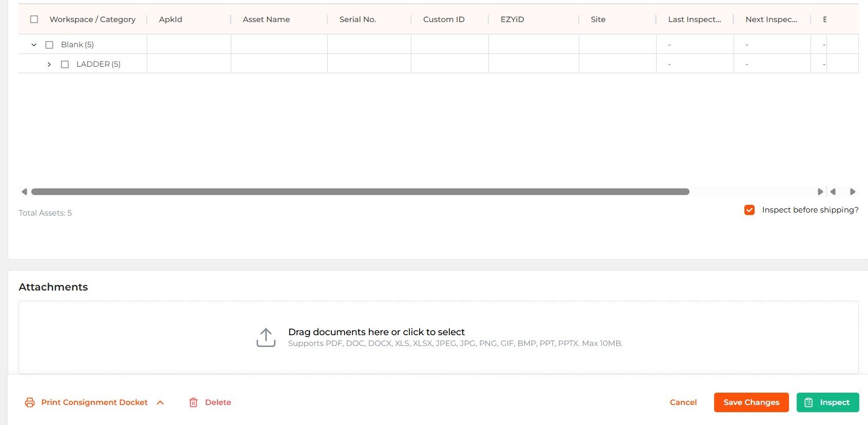Viewport: 868px width, 425px height.
Task: Sort by Last Inspect... column header
Action: pyautogui.click(x=695, y=20)
